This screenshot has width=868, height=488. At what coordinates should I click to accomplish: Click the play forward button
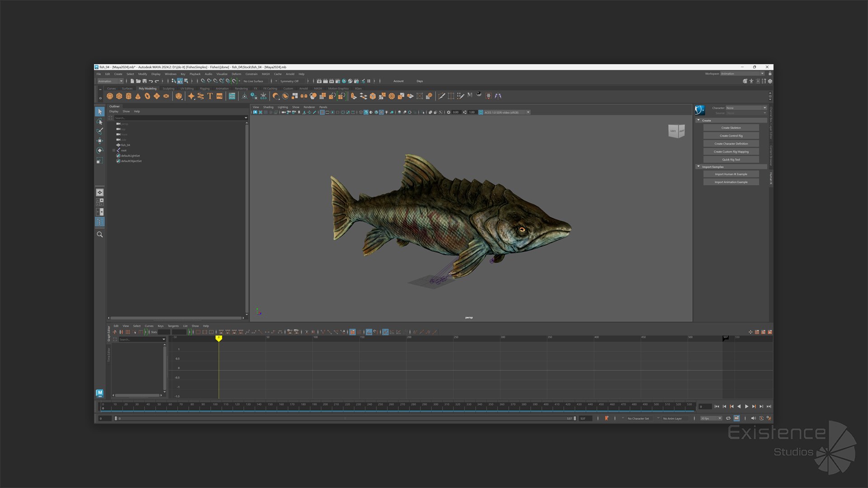click(x=746, y=407)
